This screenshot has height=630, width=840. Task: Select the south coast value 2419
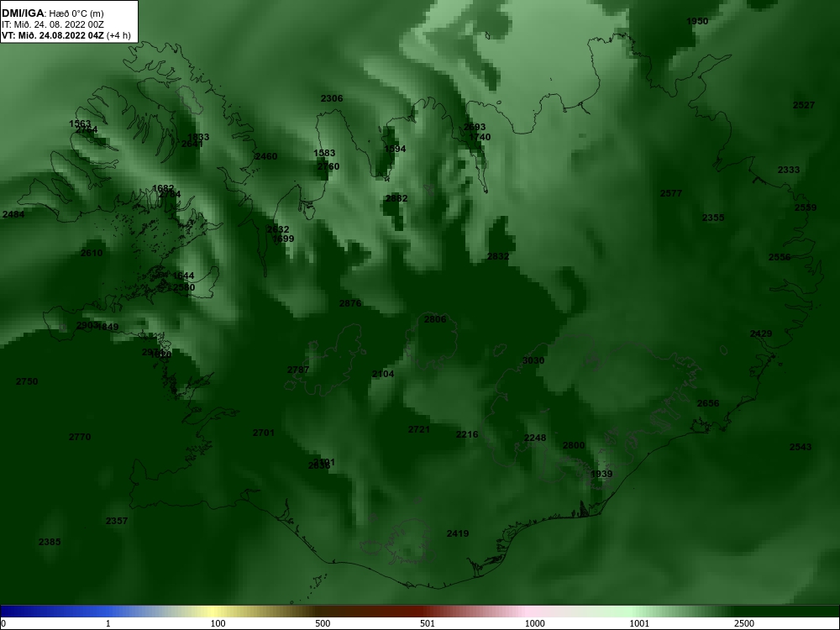(x=458, y=533)
